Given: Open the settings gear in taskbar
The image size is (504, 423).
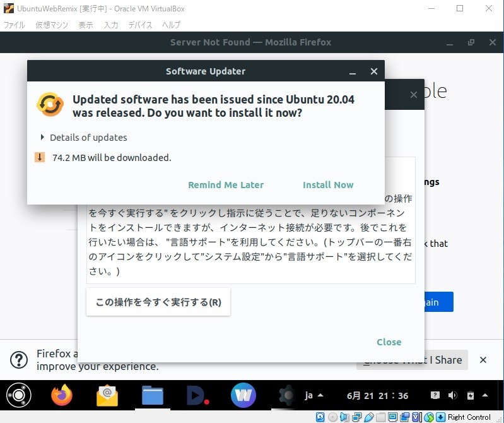Looking at the screenshot, I should (287, 395).
